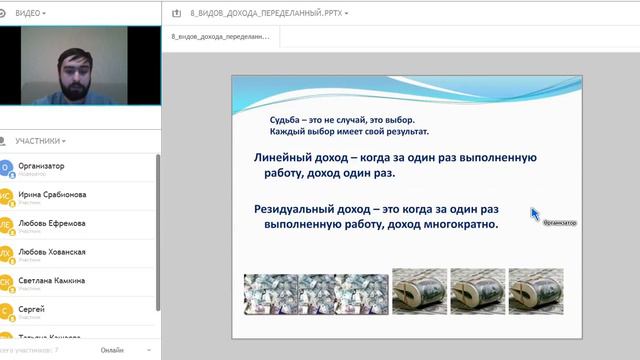Select participant Любовь Ефремова
The image size is (640, 360).
[78, 225]
